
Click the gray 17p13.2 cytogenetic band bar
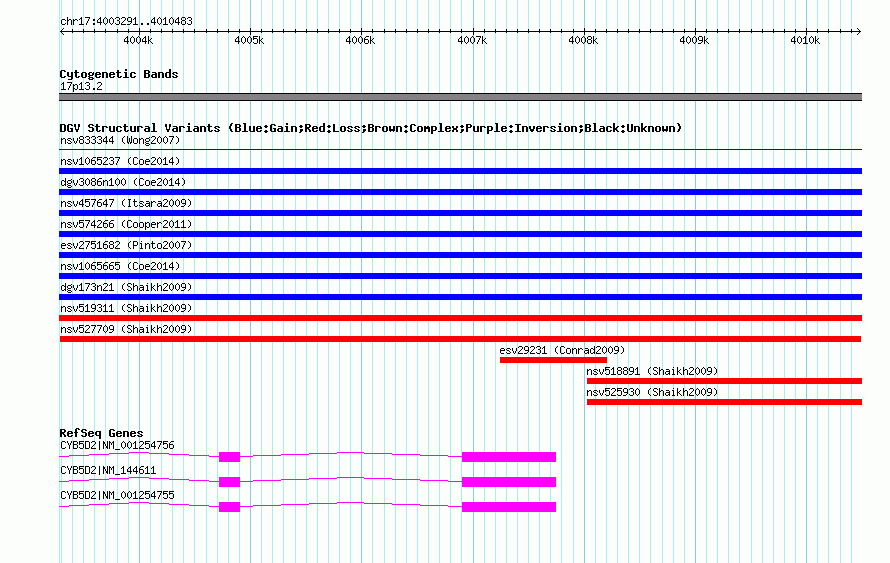coord(460,97)
